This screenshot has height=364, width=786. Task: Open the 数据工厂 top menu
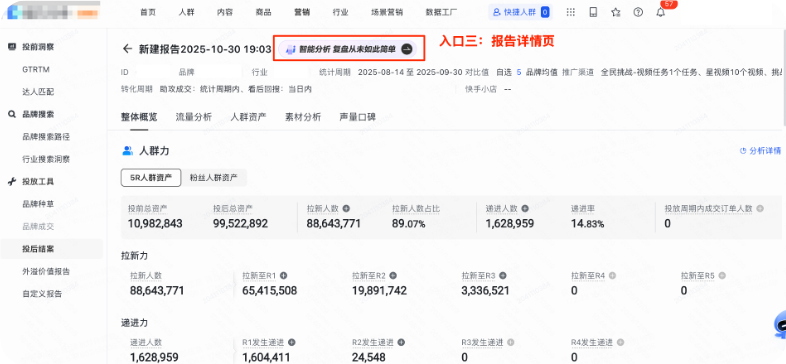click(x=441, y=13)
